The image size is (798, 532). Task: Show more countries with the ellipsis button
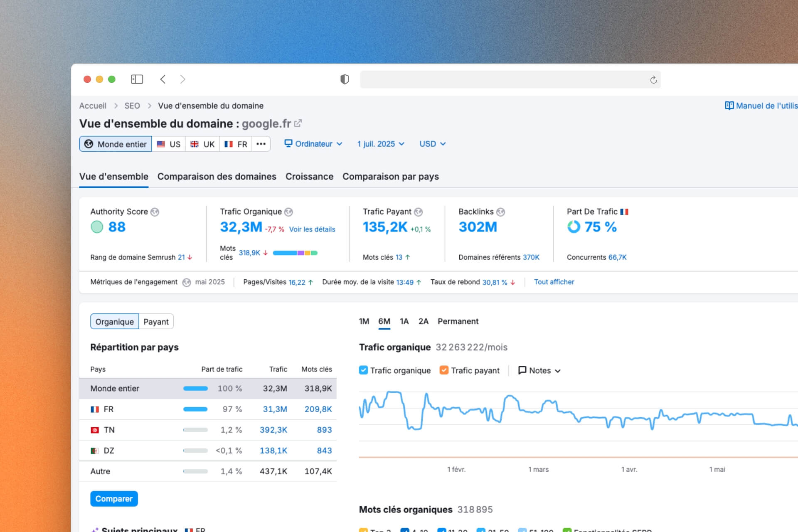point(261,144)
